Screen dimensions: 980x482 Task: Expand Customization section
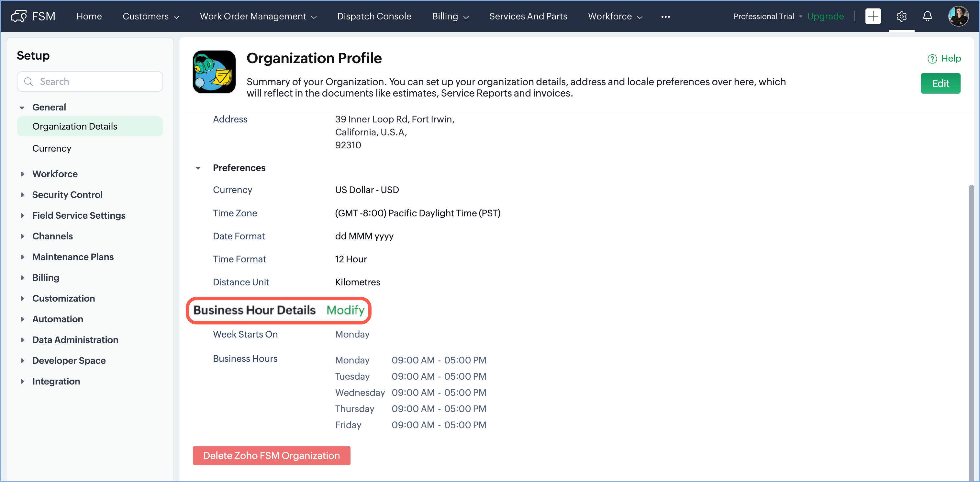22,298
